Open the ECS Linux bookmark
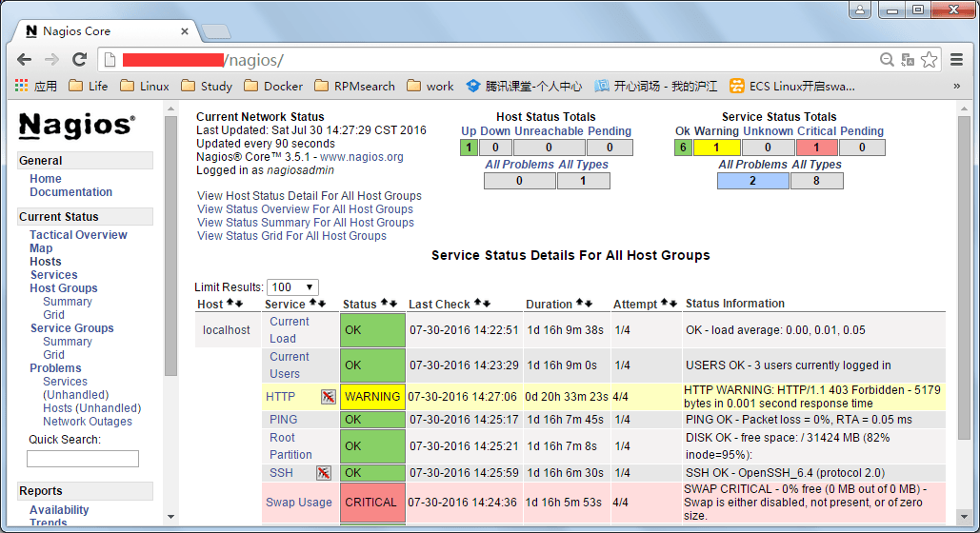Image resolution: width=980 pixels, height=533 pixels. (x=791, y=87)
